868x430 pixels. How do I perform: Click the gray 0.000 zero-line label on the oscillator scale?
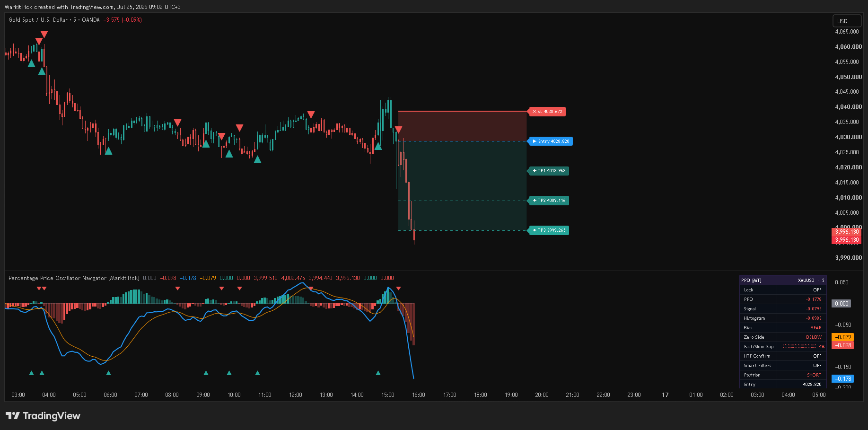coord(842,304)
